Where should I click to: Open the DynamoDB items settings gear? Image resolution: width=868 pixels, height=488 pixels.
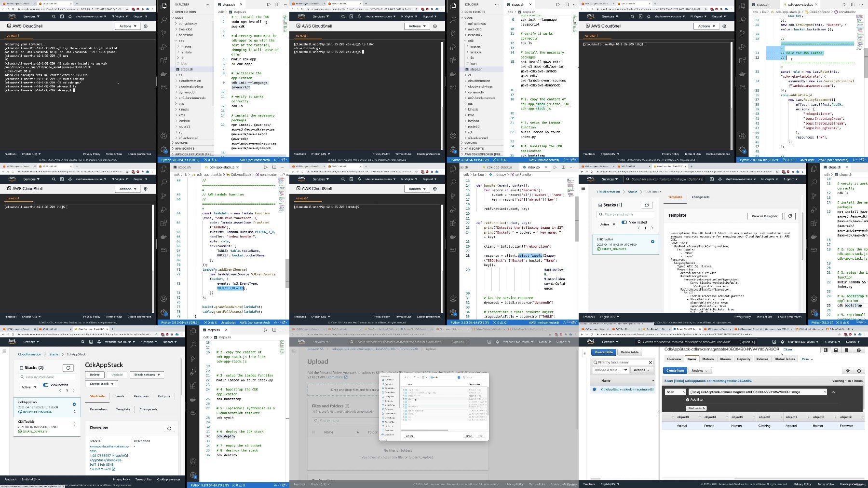[848, 371]
